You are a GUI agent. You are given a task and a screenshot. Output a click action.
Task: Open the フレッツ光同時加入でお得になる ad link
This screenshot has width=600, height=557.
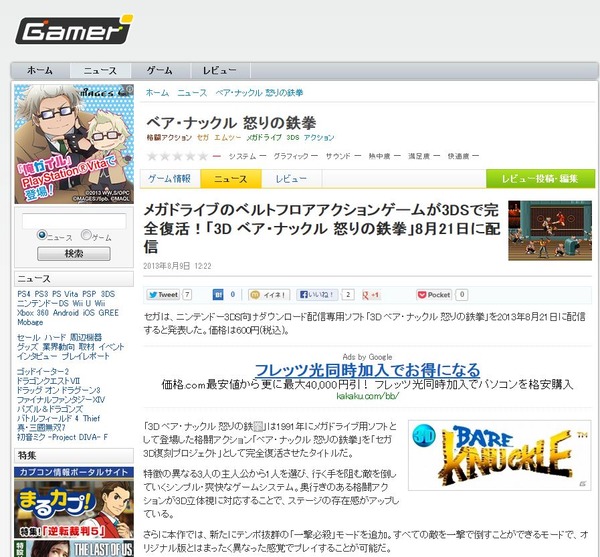(367, 370)
